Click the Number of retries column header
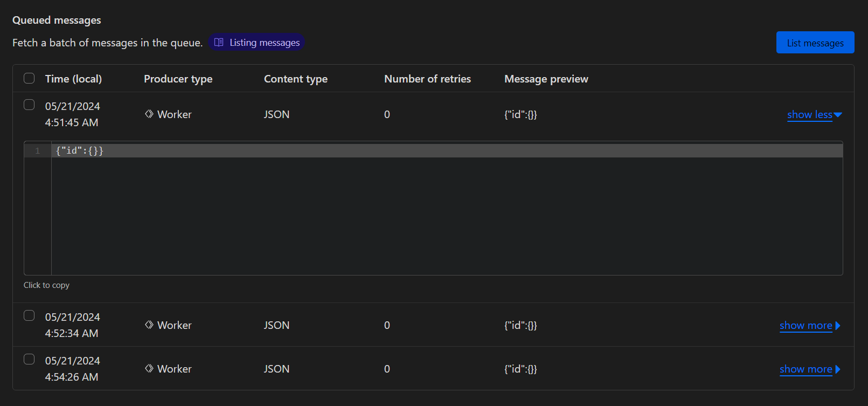Viewport: 868px width, 406px height. point(427,79)
